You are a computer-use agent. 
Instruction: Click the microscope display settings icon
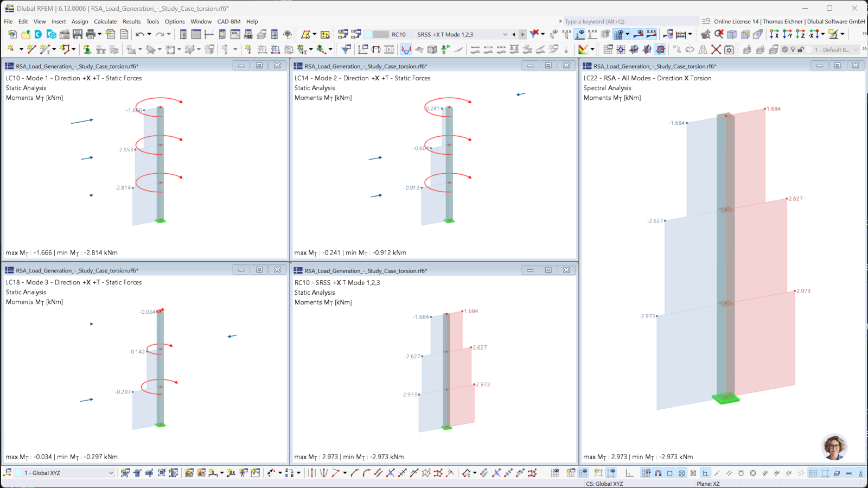834,34
